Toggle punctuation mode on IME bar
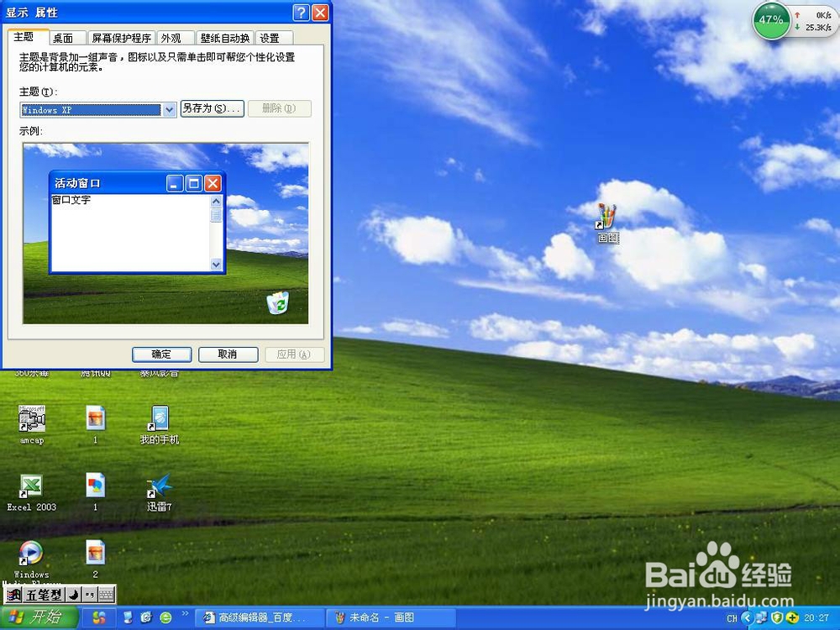This screenshot has height=630, width=840. [x=90, y=594]
